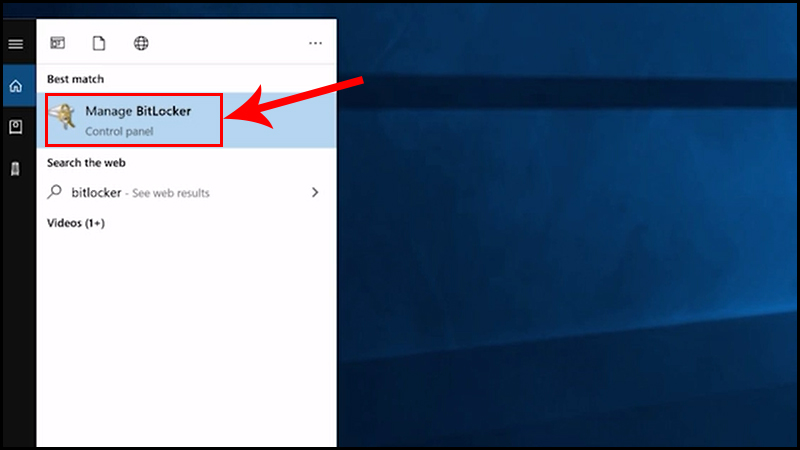Click the BitLocker keys icon
This screenshot has width=800, height=450.
coord(65,116)
